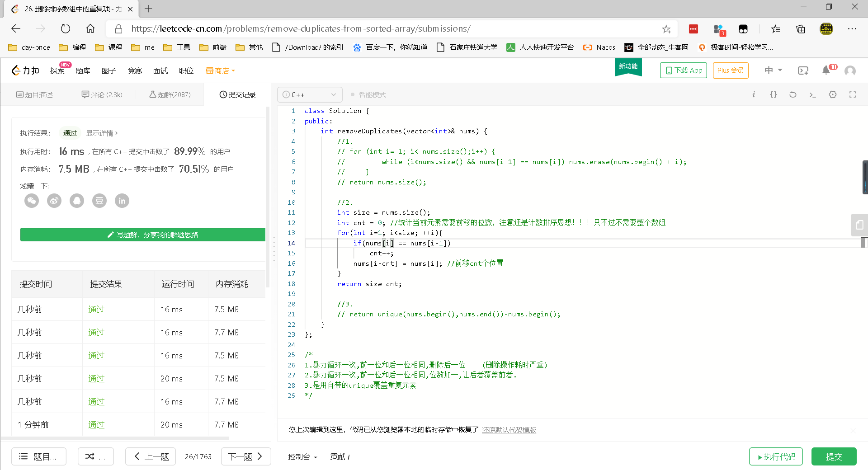Viewport: 868px width, 470px height.
Task: Open 题库 in top navigation
Action: 83,71
